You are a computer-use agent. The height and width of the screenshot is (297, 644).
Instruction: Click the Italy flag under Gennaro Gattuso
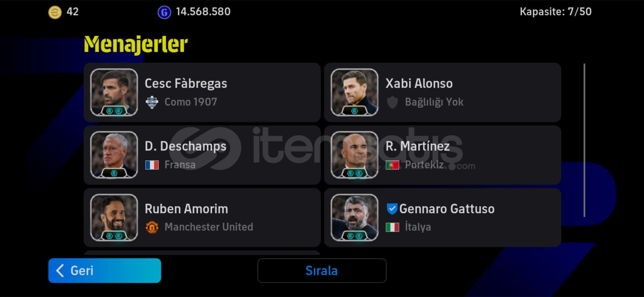[x=392, y=227]
